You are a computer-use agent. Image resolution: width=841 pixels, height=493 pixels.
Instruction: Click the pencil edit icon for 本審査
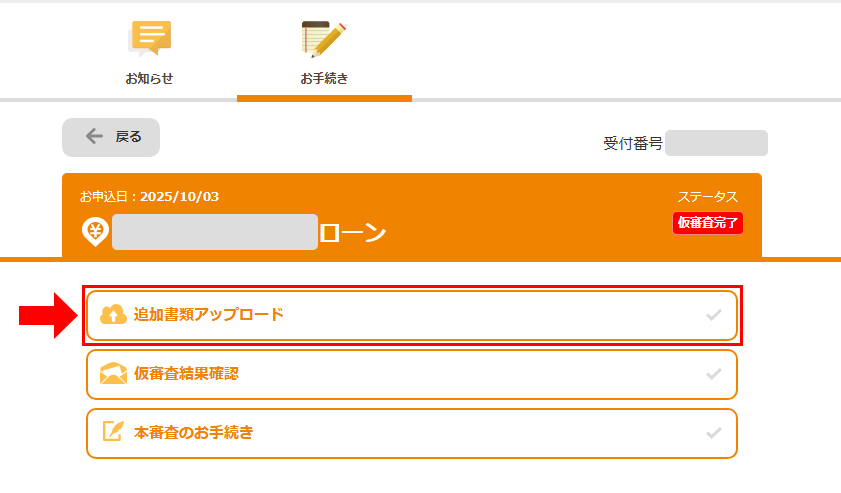113,432
